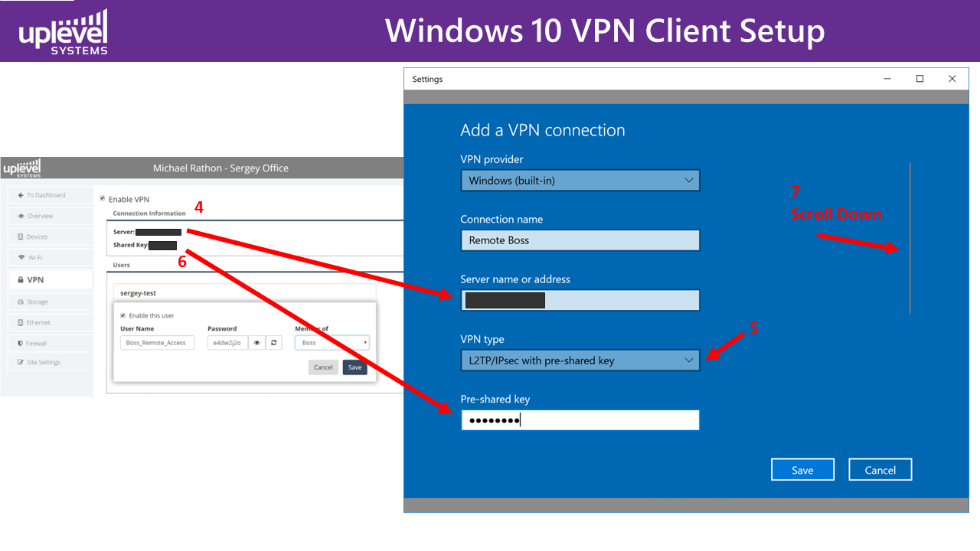Viewport: 980px width, 551px height.
Task: Select the VPN sidebar item
Action: click(x=51, y=280)
